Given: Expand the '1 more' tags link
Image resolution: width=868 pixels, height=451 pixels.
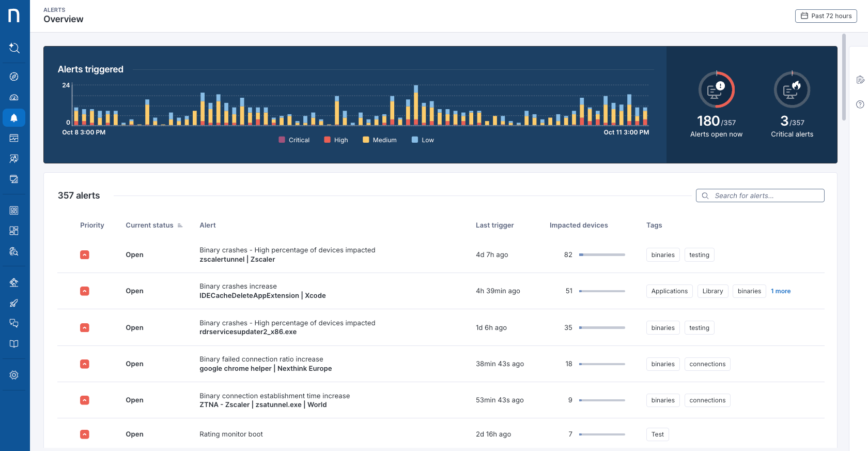Looking at the screenshot, I should pyautogui.click(x=780, y=291).
